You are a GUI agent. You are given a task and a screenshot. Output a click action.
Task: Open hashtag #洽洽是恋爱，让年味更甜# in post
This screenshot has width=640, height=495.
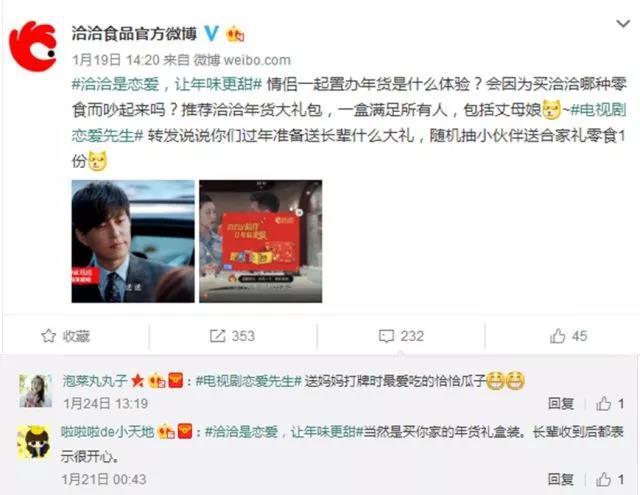(167, 84)
